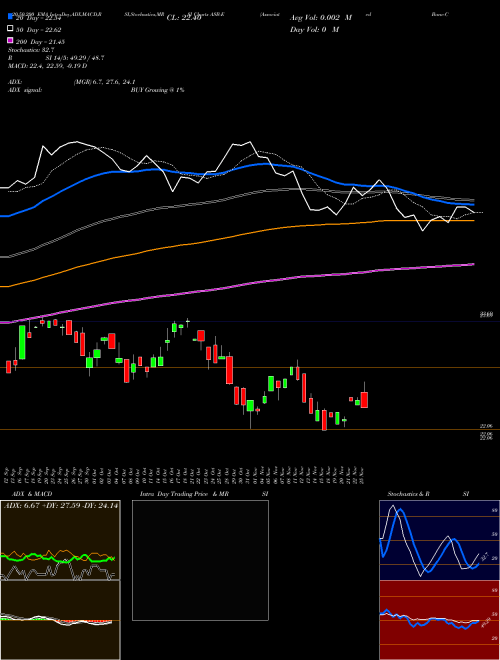Click the rotated date labels on the x-axis
Viewport: 500px width, 660px height.
coord(184,475)
